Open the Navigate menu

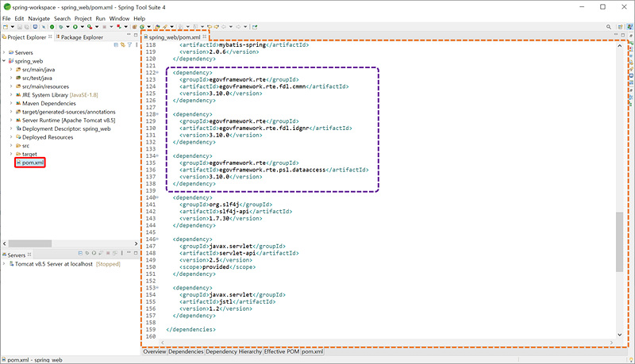coord(39,18)
